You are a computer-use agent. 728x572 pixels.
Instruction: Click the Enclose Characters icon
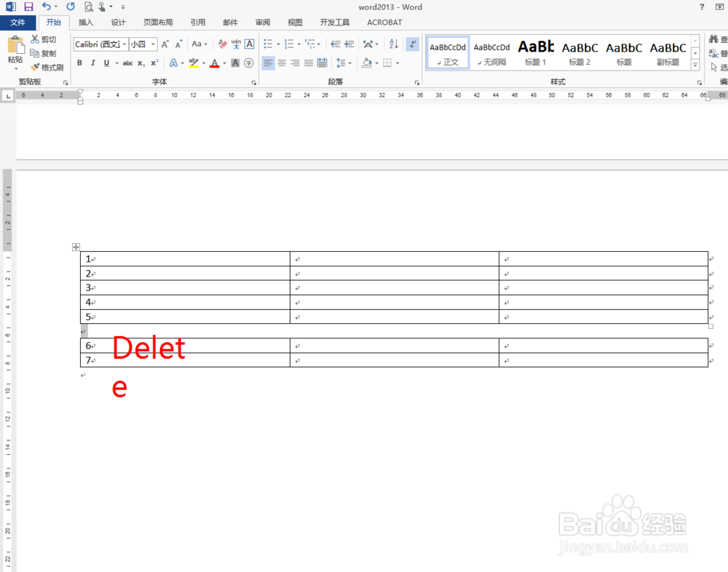tap(249, 63)
